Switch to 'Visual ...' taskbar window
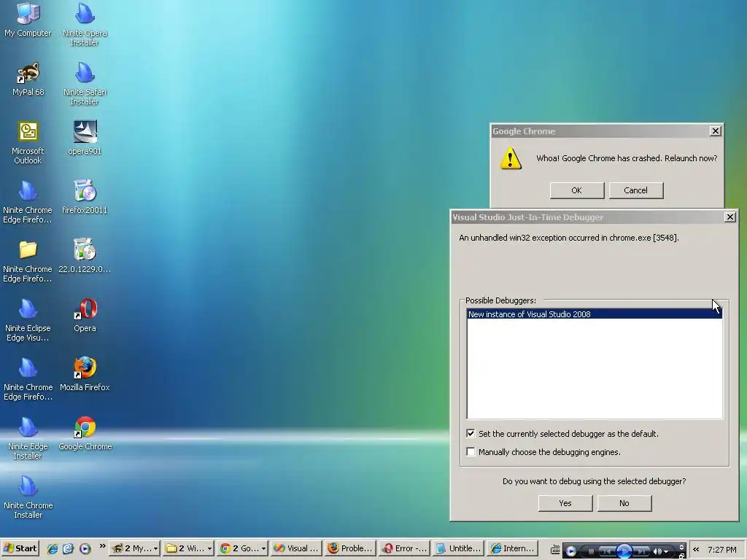747x560 pixels. [296, 548]
